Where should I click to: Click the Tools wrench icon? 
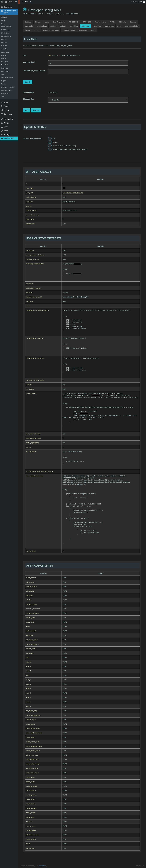tap(2, 131)
